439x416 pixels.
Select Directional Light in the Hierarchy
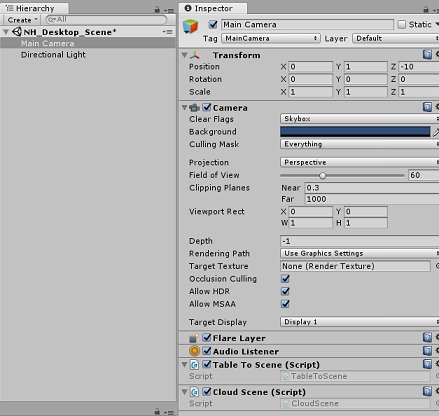(x=53, y=55)
